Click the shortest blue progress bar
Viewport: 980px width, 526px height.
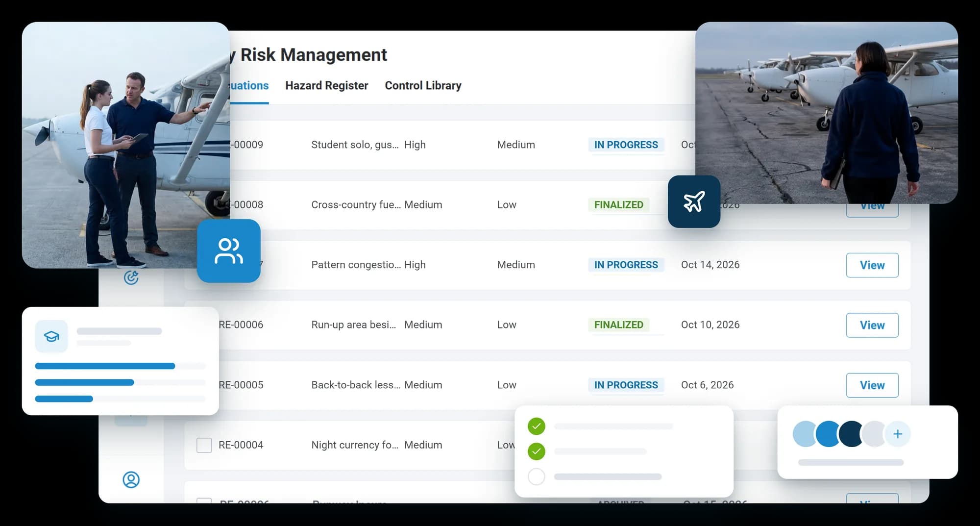tap(64, 399)
